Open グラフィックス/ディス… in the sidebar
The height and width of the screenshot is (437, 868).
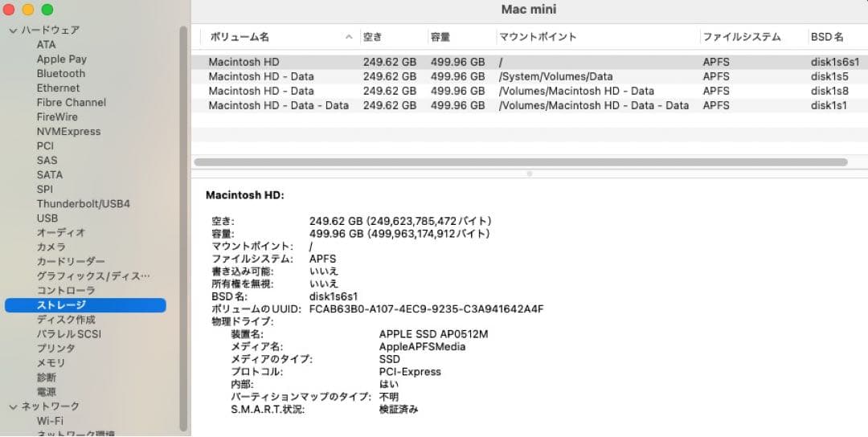pos(93,276)
